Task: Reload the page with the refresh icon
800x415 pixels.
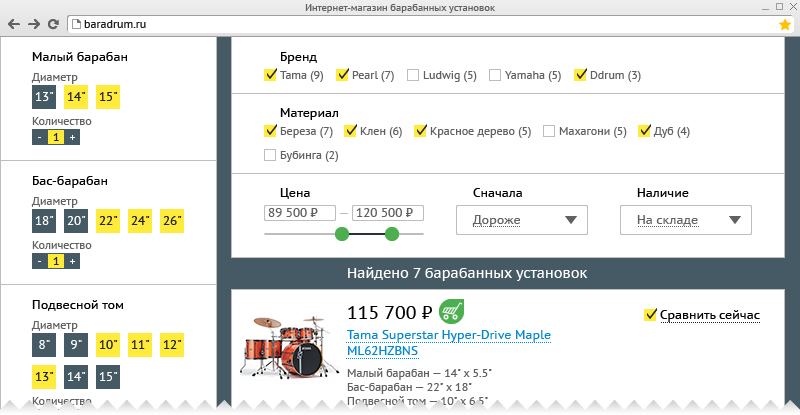Action: pos(55,23)
